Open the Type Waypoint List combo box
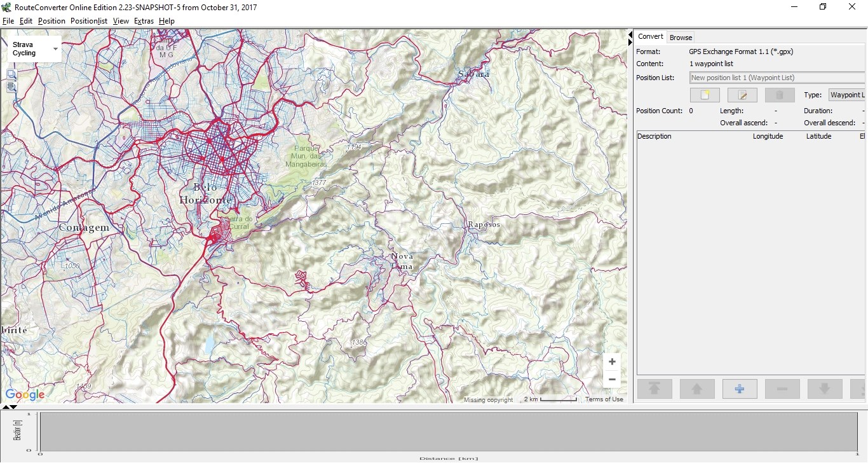Image resolution: width=868 pixels, height=463 pixels. (x=846, y=95)
